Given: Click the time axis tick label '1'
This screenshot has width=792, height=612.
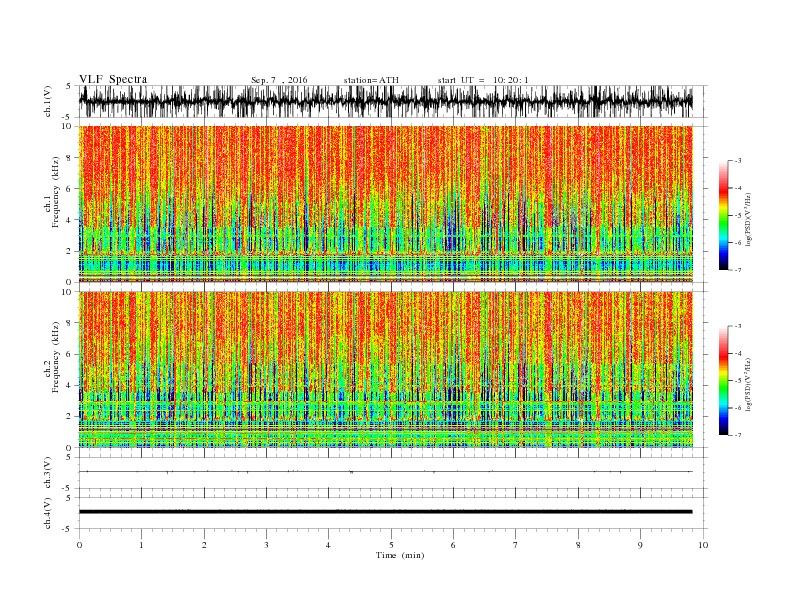Looking at the screenshot, I should click(141, 545).
